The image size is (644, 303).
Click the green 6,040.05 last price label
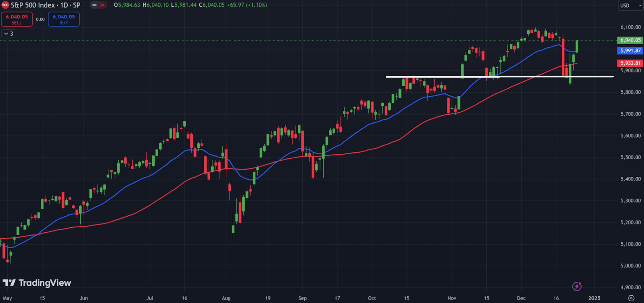point(630,40)
